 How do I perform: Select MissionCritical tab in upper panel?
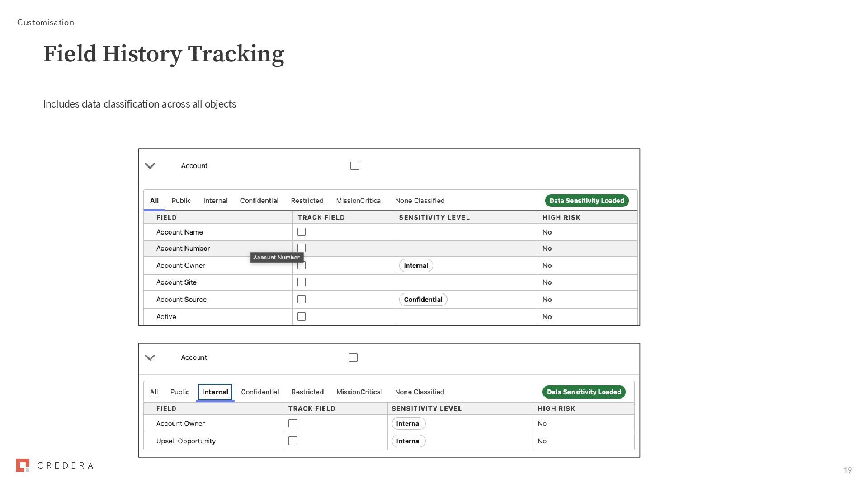[359, 201]
